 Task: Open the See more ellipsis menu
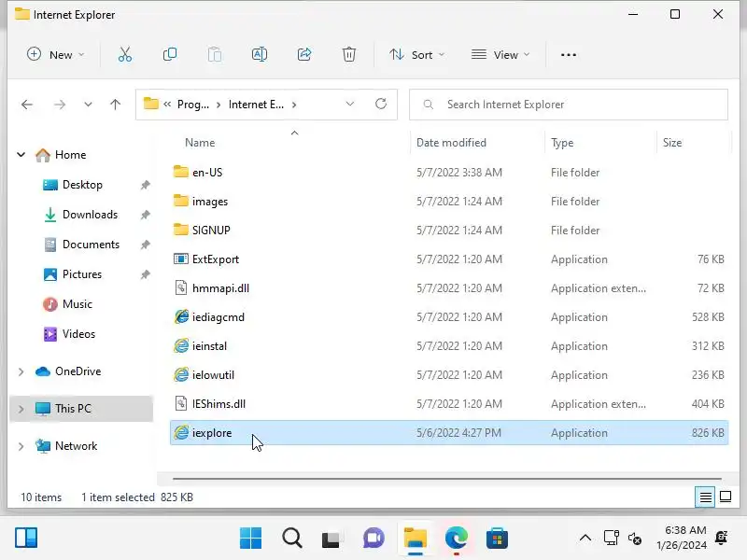pyautogui.click(x=569, y=55)
